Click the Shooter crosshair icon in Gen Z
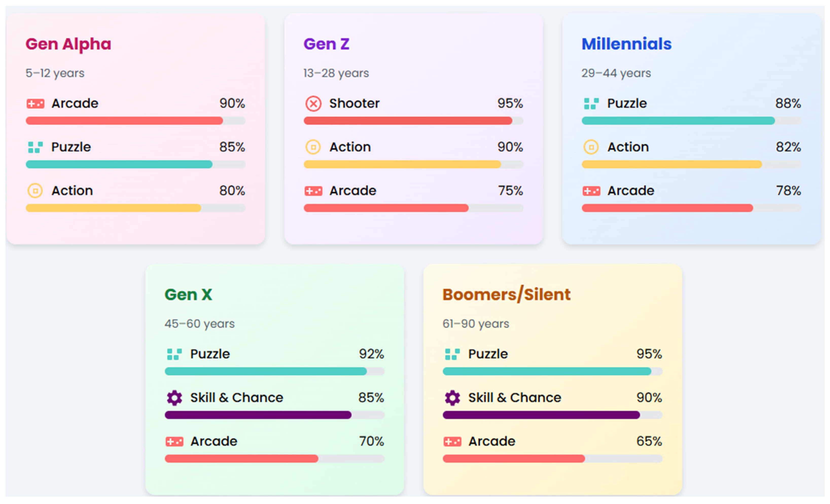This screenshot has width=830, height=504. point(313,104)
